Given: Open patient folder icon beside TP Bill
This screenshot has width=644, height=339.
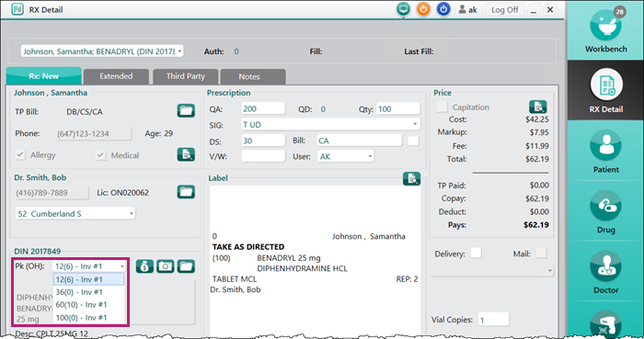Looking at the screenshot, I should click(x=186, y=110).
